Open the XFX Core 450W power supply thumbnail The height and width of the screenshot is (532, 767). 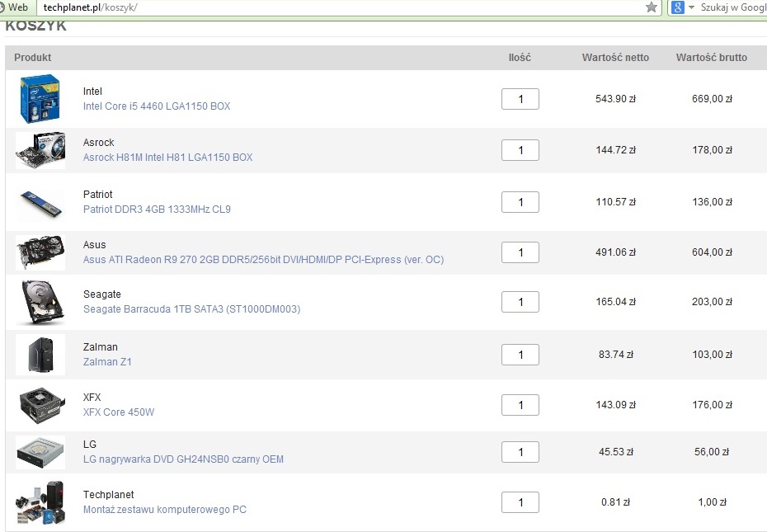tap(41, 405)
